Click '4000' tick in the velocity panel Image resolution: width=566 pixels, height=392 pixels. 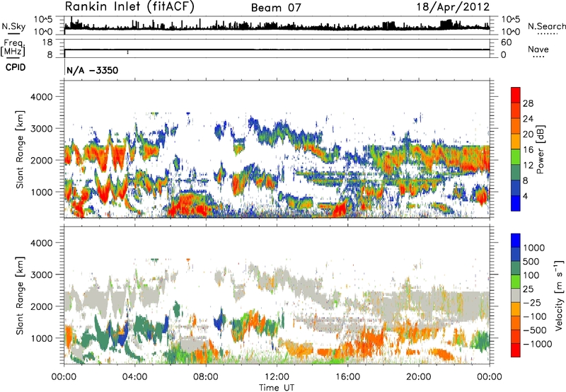coord(41,243)
